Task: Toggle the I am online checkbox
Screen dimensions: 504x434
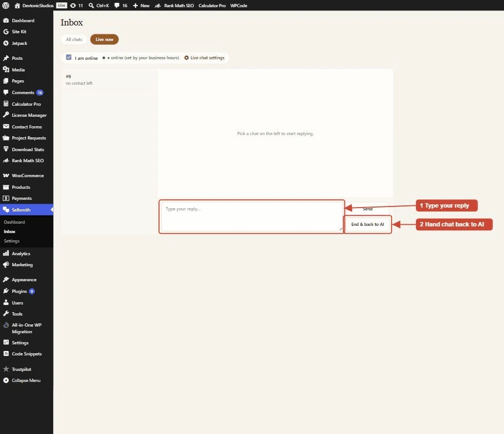Action: 69,57
